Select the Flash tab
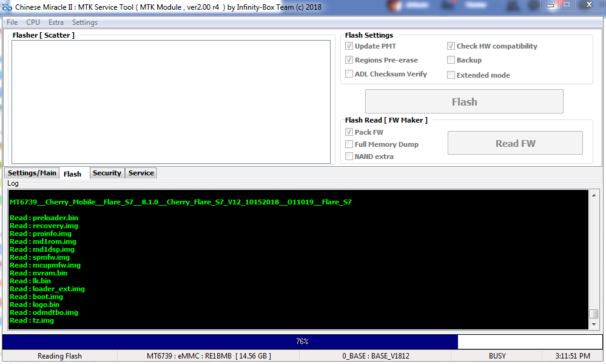This screenshot has width=606, height=364. tap(73, 174)
